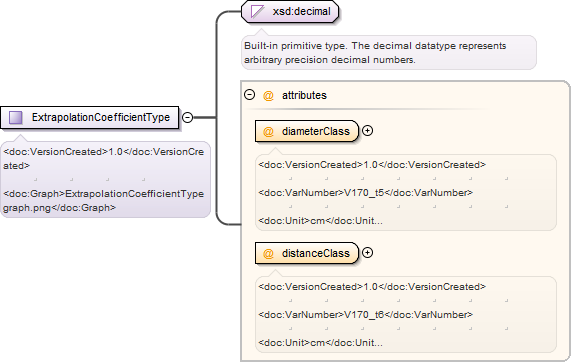This screenshot has height=363, width=572.
Task: Collapse the ExtrapolationCoefficientType node
Action: 187,117
